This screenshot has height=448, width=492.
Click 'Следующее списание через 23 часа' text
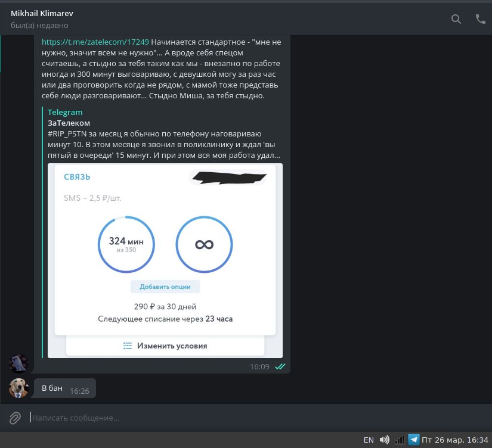[x=165, y=319]
